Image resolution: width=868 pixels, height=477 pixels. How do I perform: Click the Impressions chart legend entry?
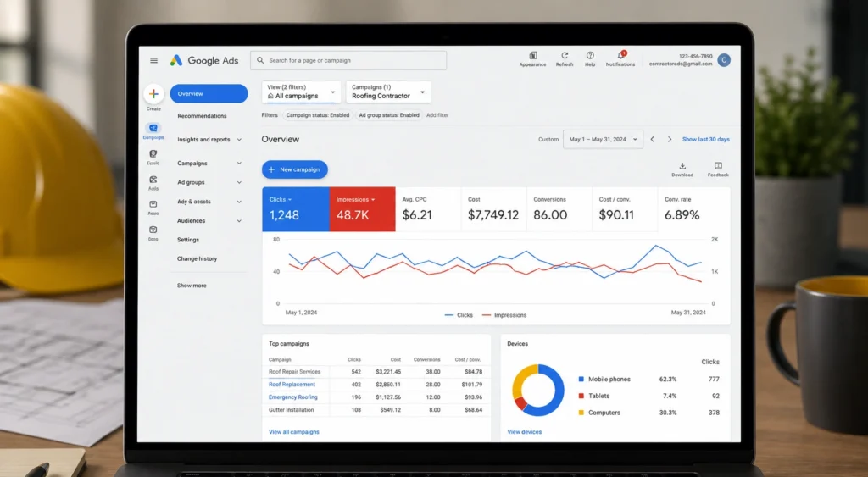504,315
